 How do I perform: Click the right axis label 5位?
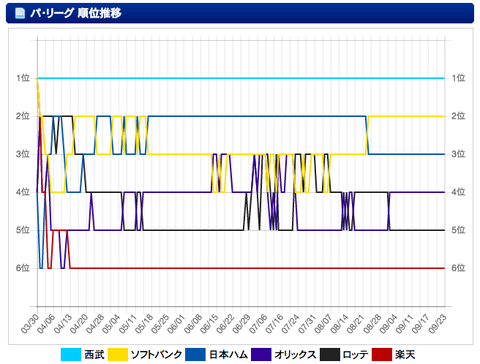click(458, 230)
